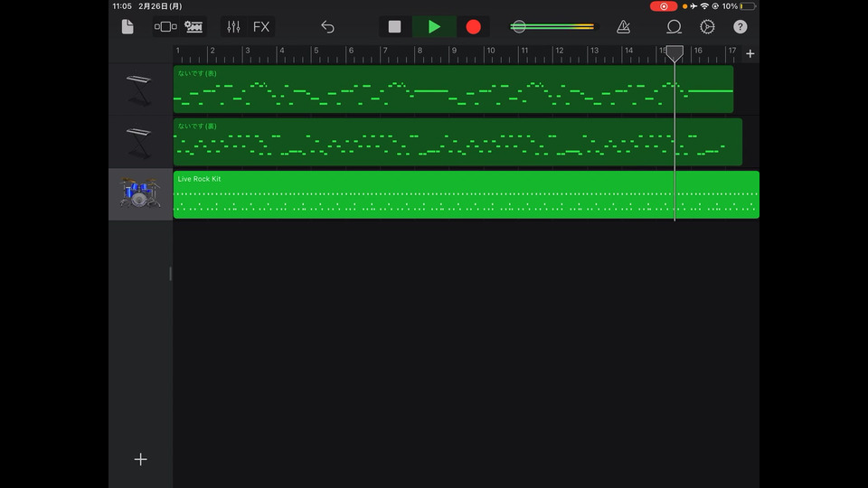Open My Songs browser document icon
Screen dimensions: 868x488
coord(127,26)
